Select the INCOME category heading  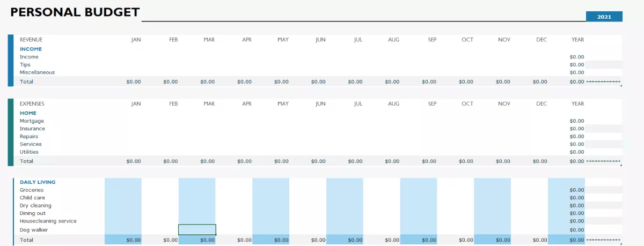[x=31, y=49]
